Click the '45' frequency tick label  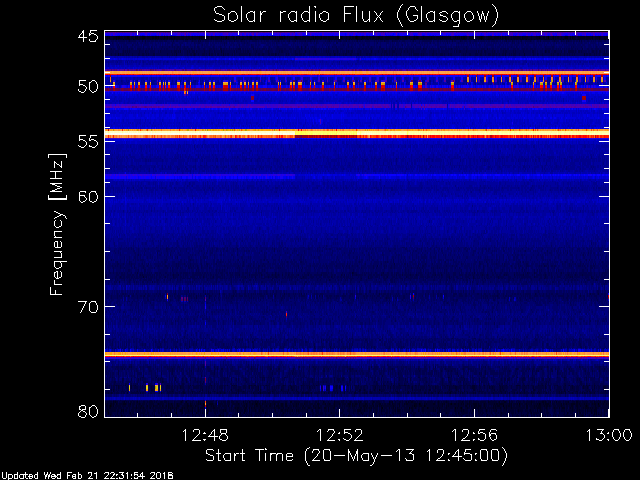click(x=88, y=36)
